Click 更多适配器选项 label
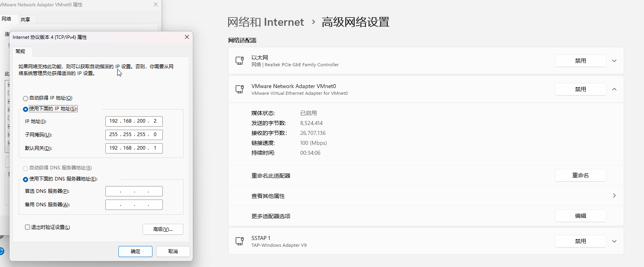Screen dimensions: 644x267 point(271,216)
